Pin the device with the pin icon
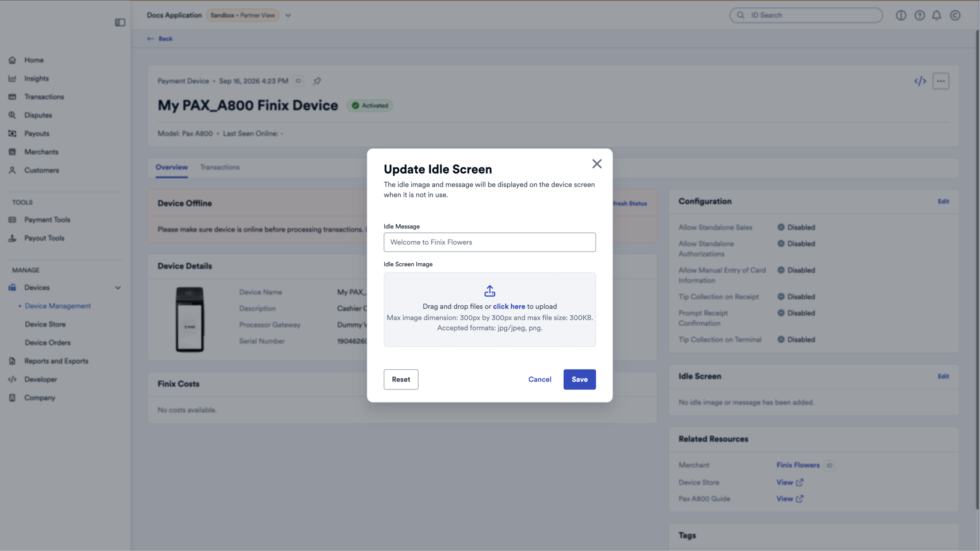This screenshot has width=980, height=551. click(317, 81)
